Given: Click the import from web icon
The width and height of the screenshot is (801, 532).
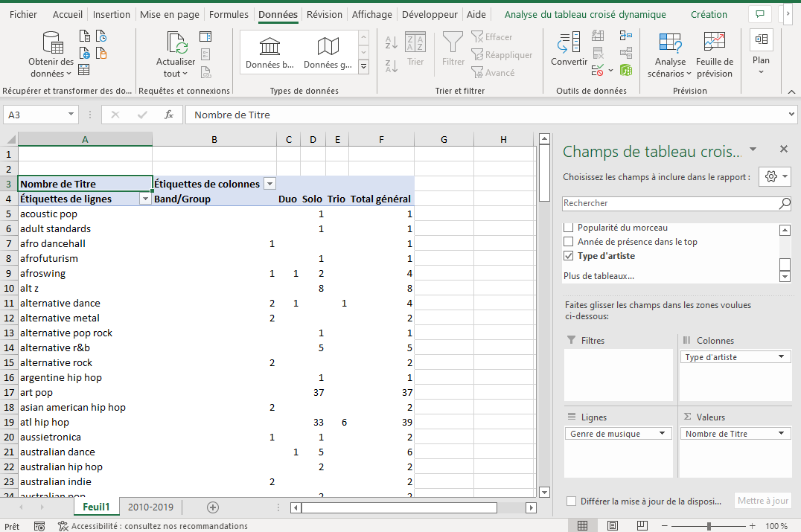Looking at the screenshot, I should click(x=85, y=53).
